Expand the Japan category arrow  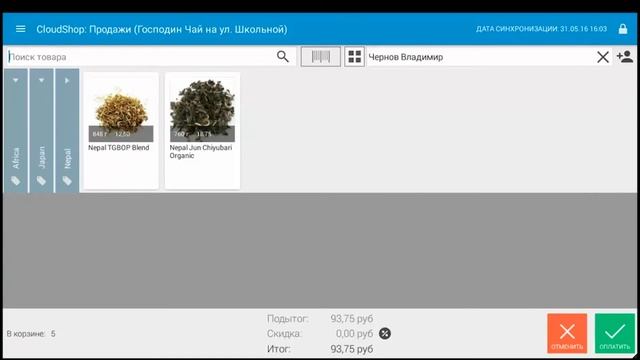[x=41, y=80]
